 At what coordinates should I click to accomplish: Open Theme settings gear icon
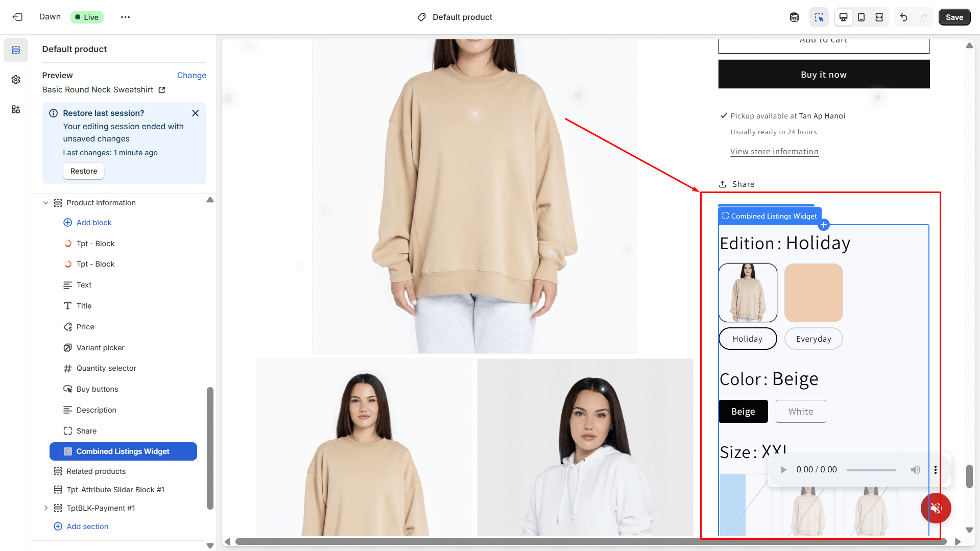tap(16, 80)
